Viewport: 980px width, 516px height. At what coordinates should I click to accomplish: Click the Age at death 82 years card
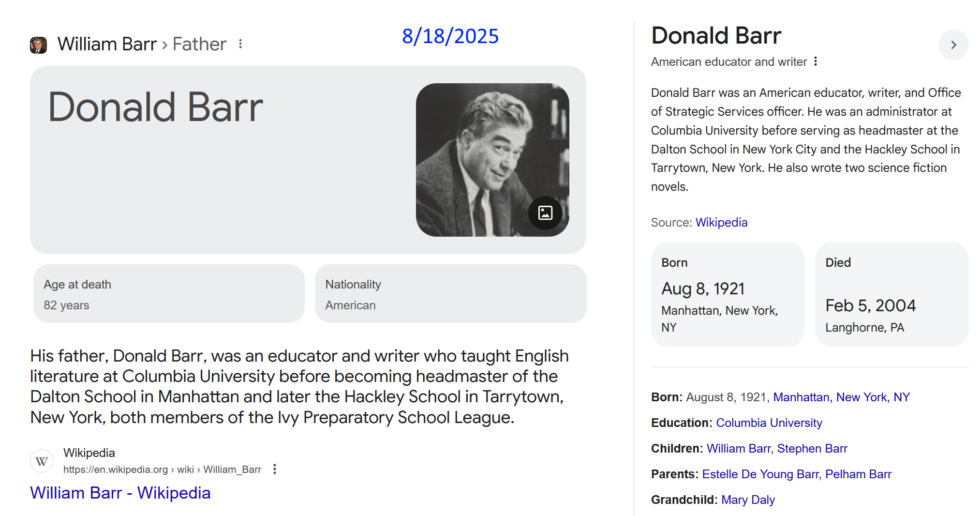point(169,294)
